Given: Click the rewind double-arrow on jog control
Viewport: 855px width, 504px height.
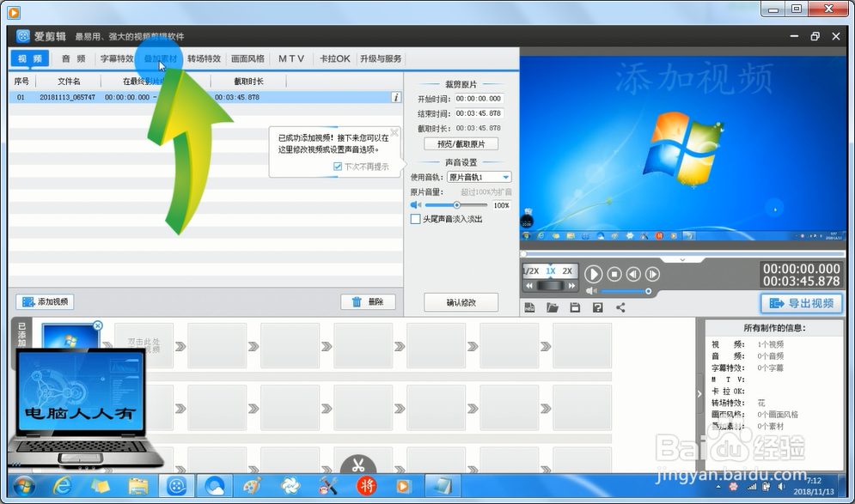Looking at the screenshot, I should tap(529, 286).
